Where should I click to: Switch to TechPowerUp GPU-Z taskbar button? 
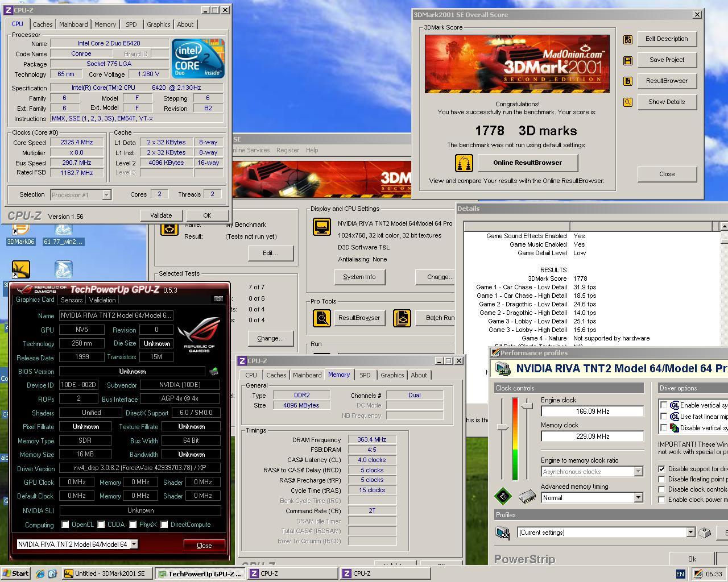point(200,573)
